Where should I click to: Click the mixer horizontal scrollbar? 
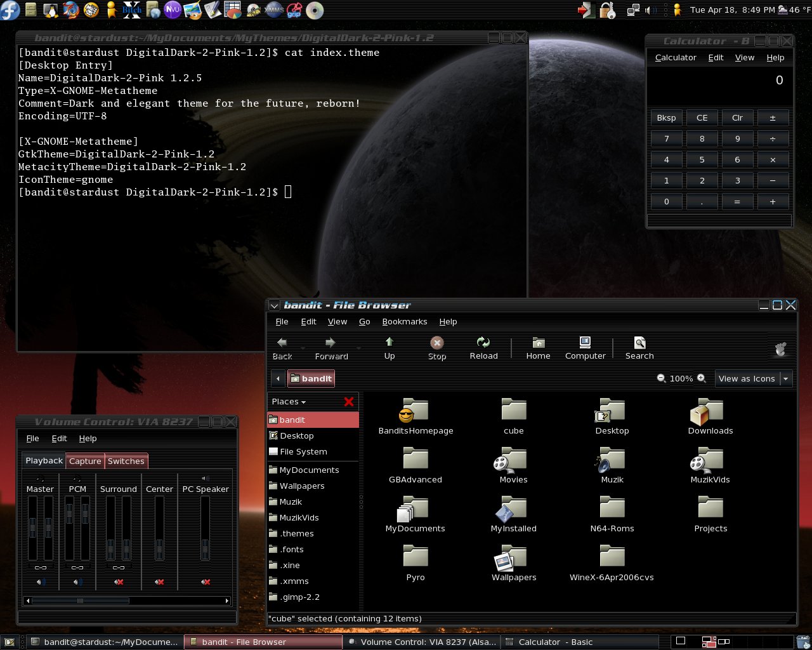click(127, 600)
